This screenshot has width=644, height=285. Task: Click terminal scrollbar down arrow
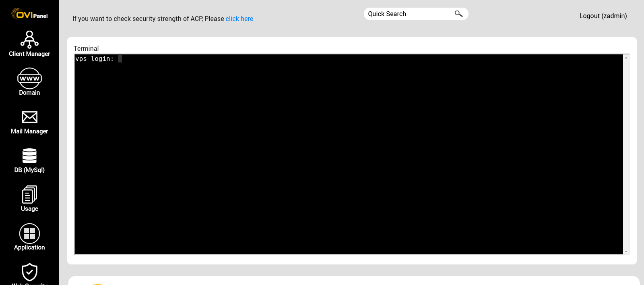pyautogui.click(x=626, y=252)
